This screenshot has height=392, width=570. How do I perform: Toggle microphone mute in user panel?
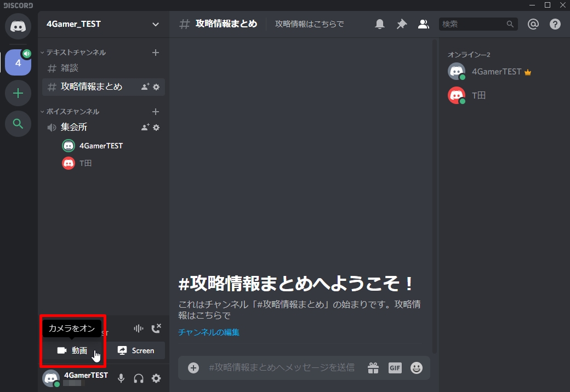tap(121, 378)
